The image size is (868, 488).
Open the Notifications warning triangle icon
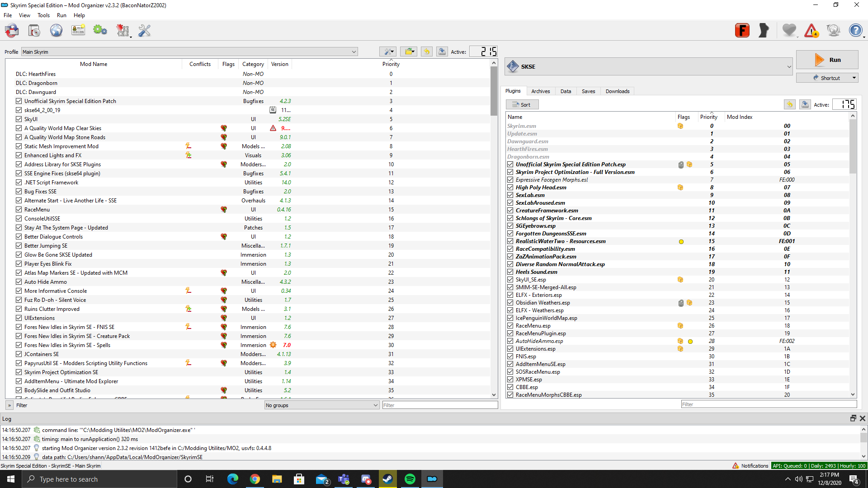pyautogui.click(x=811, y=30)
